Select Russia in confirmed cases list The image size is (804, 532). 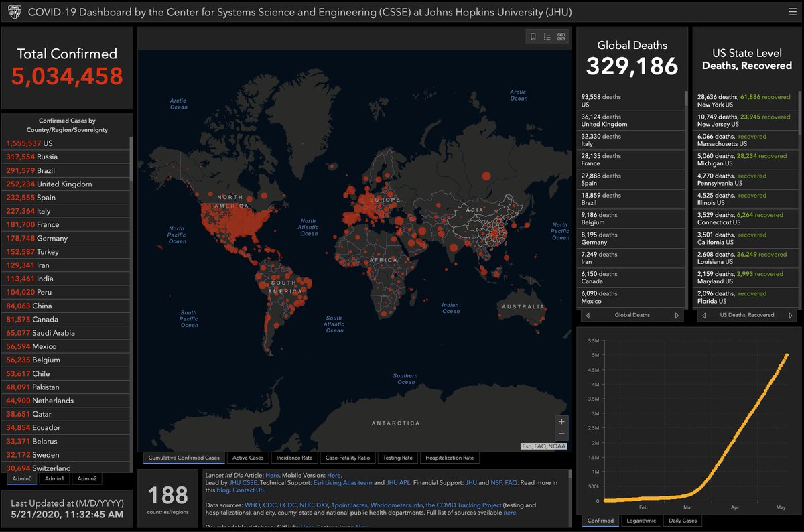[66, 157]
